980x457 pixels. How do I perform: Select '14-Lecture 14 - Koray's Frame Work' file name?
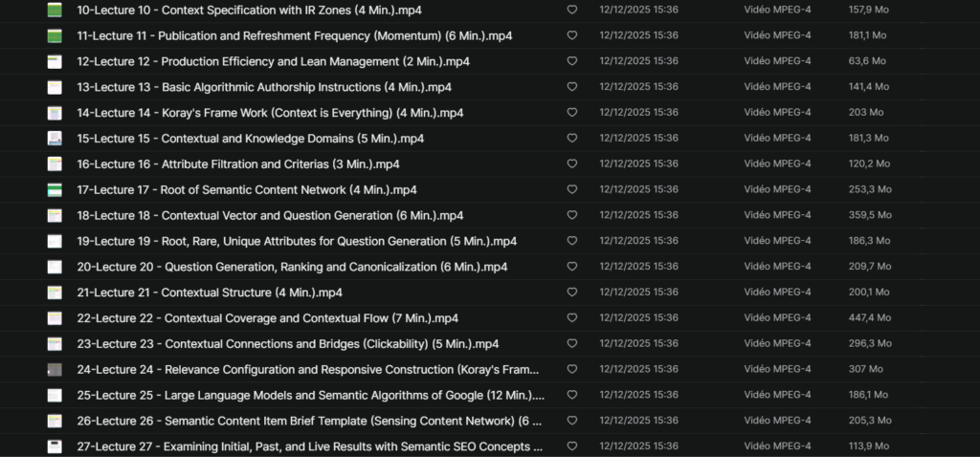tap(270, 113)
